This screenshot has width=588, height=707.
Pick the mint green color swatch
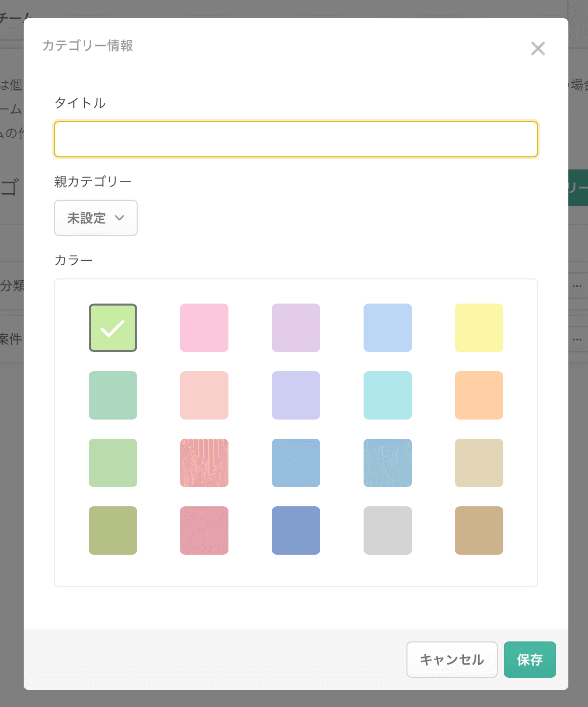(113, 395)
